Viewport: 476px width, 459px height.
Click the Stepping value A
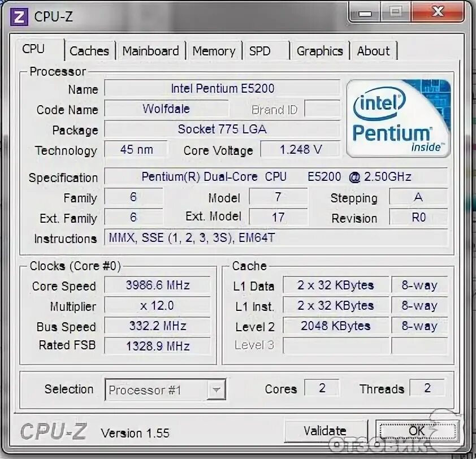pyautogui.click(x=418, y=197)
